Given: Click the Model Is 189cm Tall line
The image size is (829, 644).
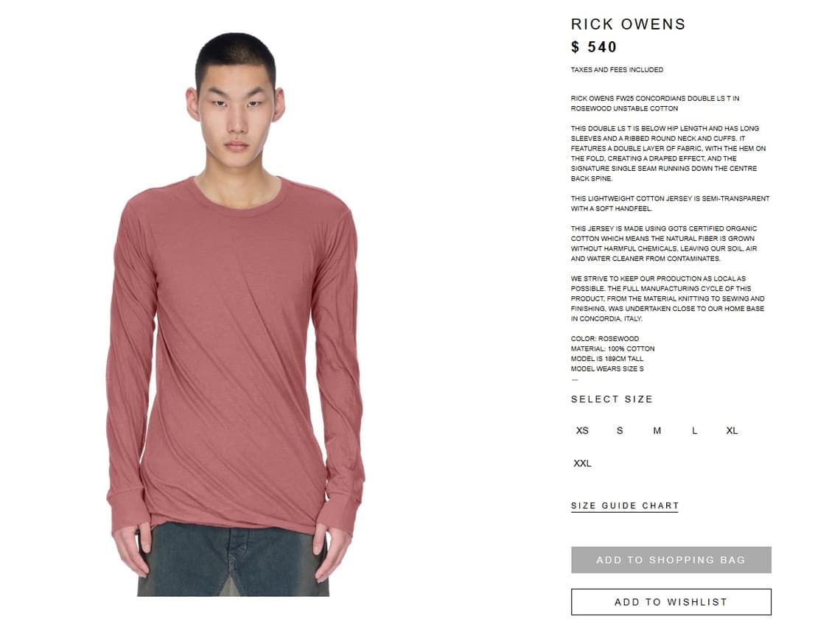Looking at the screenshot, I should 607,359.
